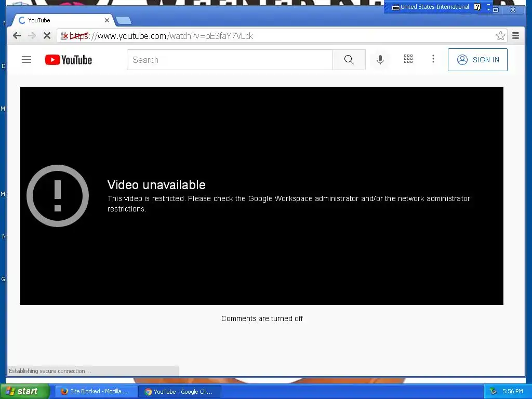Search with your voice microphone icon
The width and height of the screenshot is (532, 399).
click(x=380, y=60)
